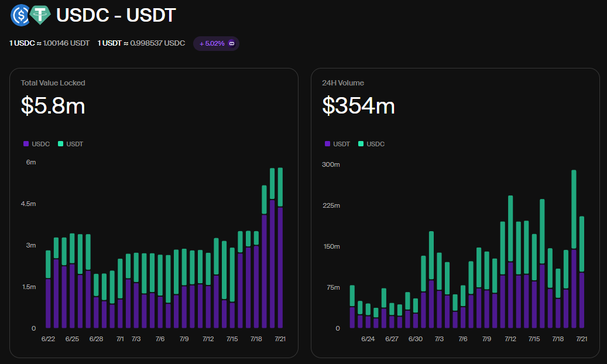The image size is (607, 364).
Task: Click the 300m label on Volume y-axis
Action: [x=331, y=164]
